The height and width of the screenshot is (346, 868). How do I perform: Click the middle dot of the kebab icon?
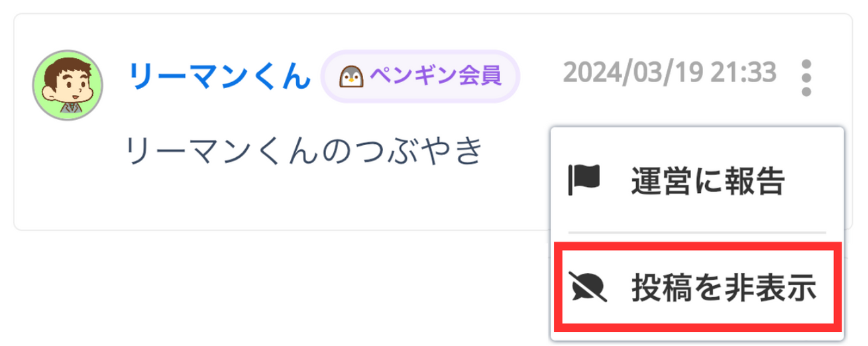coord(806,78)
